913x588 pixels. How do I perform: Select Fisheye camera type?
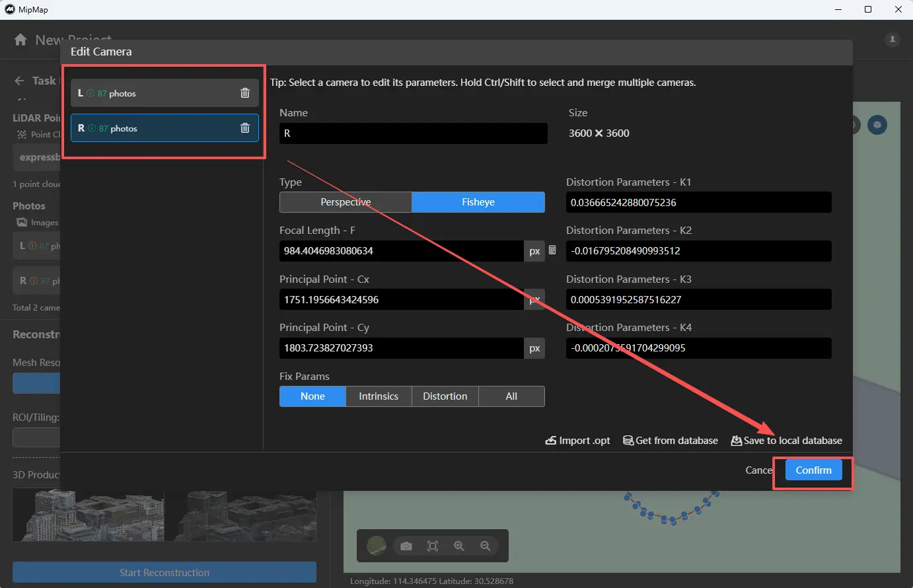[478, 202]
